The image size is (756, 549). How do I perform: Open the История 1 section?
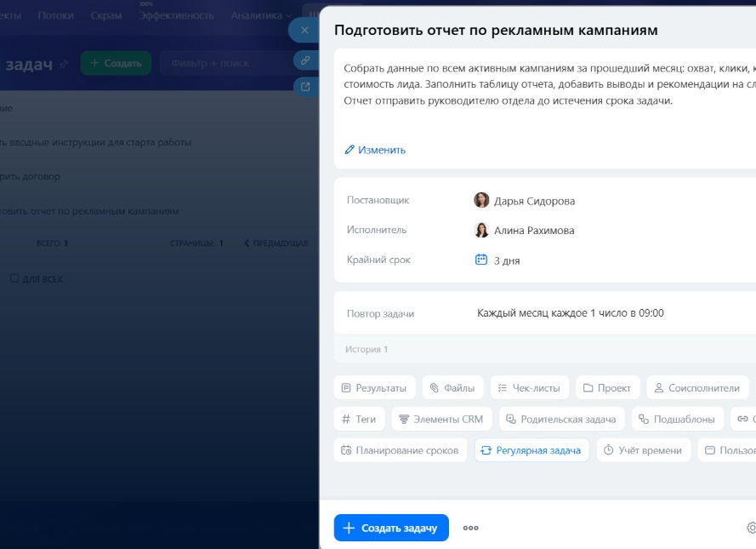[x=366, y=349]
